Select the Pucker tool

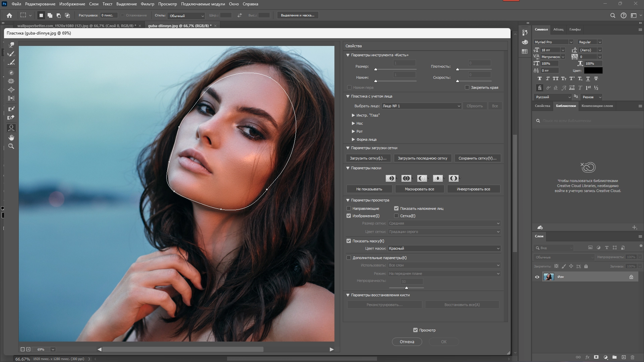pyautogui.click(x=11, y=81)
